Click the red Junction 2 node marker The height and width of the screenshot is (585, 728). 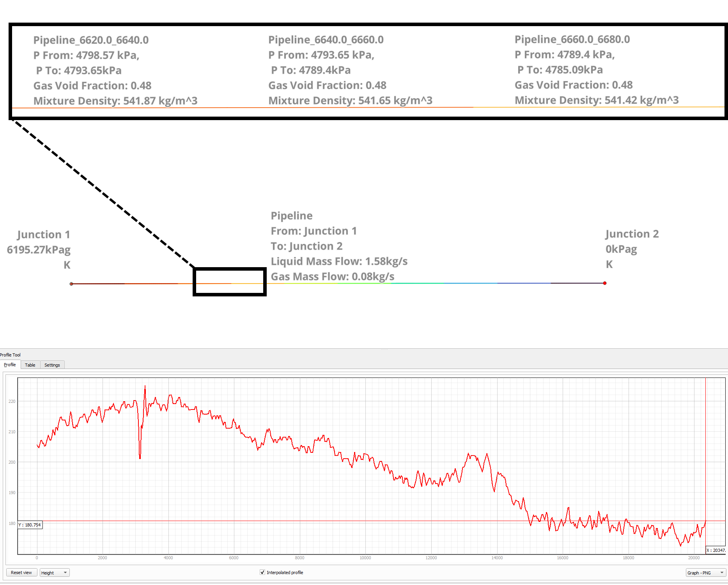(605, 283)
